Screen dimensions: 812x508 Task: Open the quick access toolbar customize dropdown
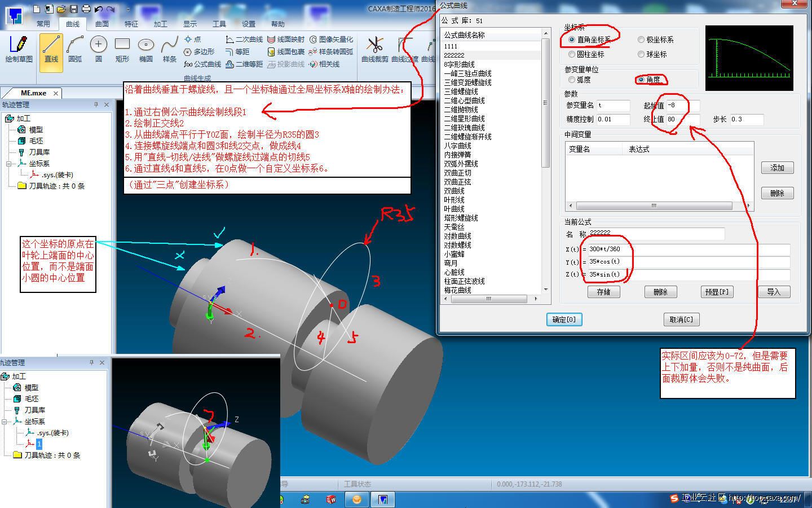click(128, 9)
